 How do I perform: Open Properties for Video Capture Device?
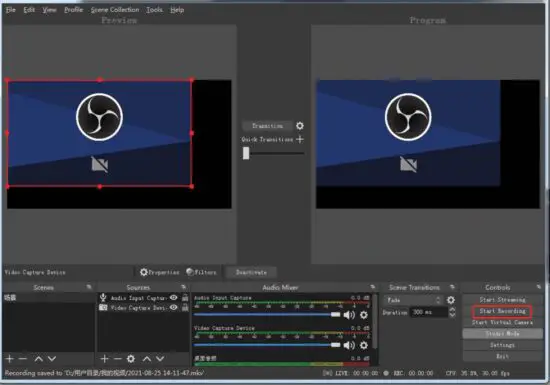click(x=160, y=272)
